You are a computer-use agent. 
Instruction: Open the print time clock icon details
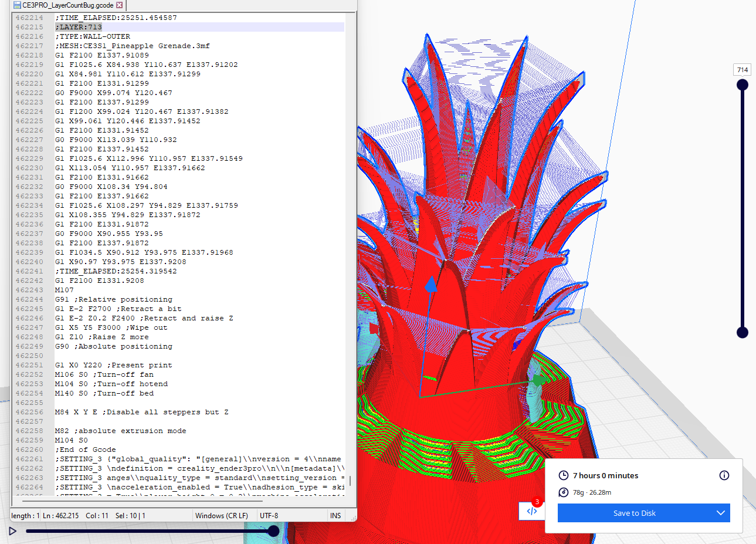pos(564,475)
